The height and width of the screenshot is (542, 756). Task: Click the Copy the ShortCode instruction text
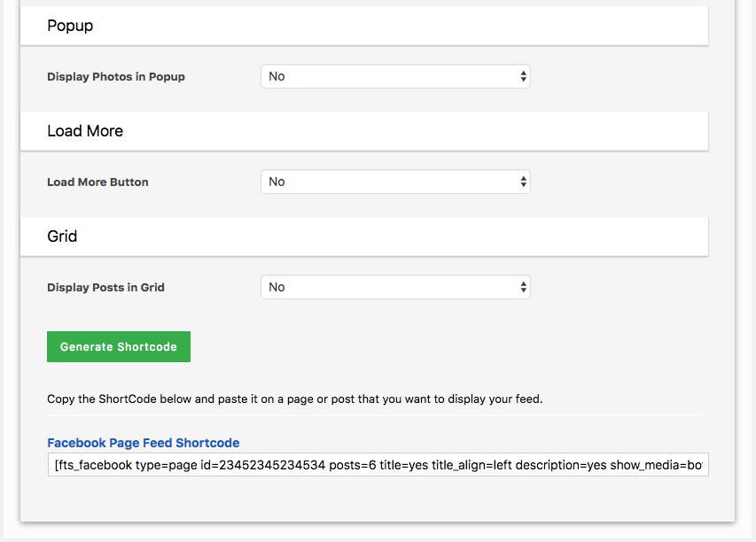(x=294, y=399)
